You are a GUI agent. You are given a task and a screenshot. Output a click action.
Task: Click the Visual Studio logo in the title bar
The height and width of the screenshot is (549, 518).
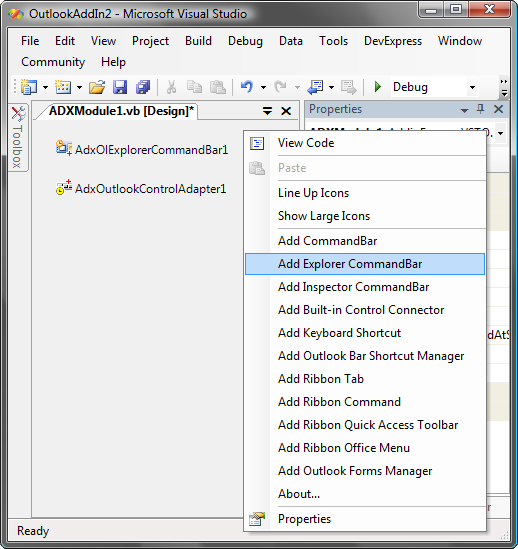[x=16, y=14]
